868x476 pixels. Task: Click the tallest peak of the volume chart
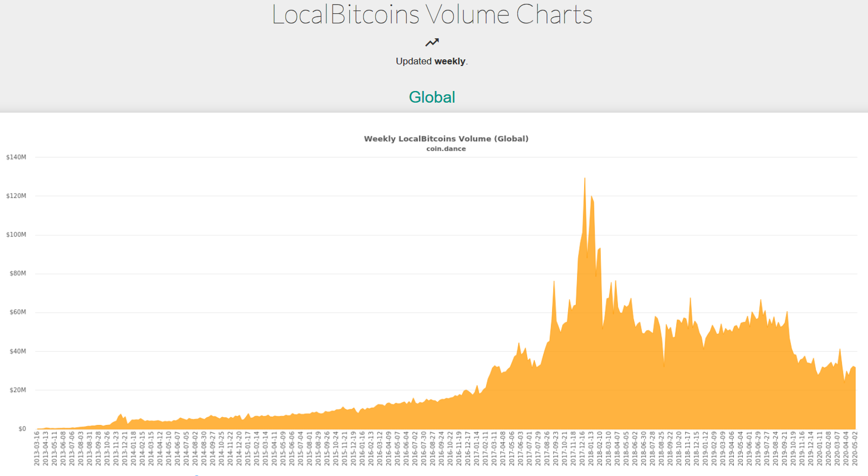tap(585, 179)
